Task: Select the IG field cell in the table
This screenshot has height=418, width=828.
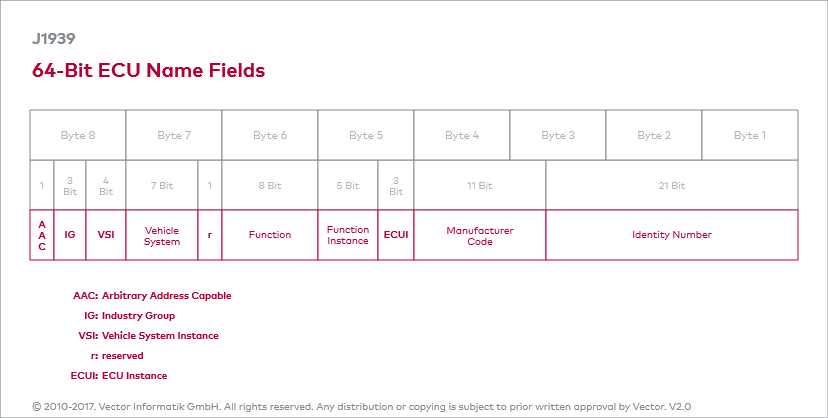Action: 70,235
